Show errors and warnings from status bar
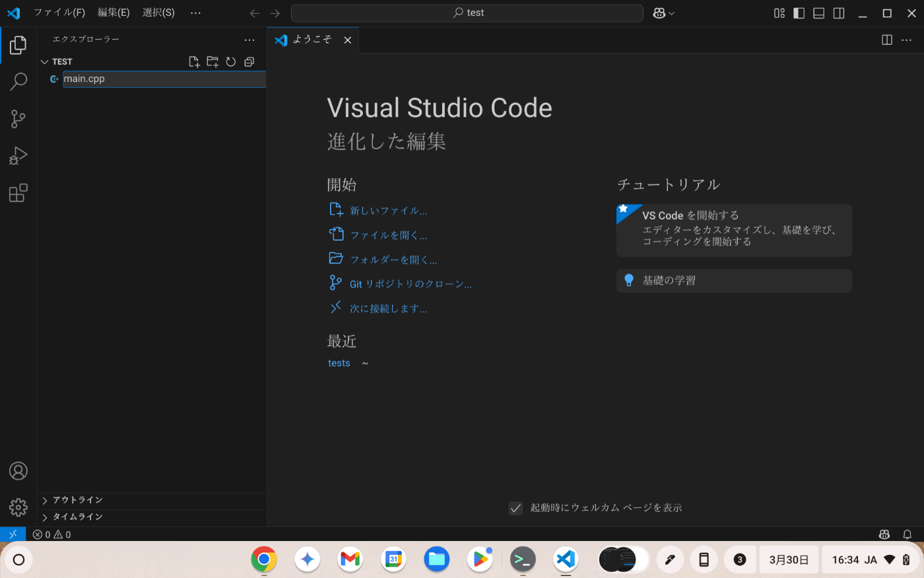 [x=52, y=534]
